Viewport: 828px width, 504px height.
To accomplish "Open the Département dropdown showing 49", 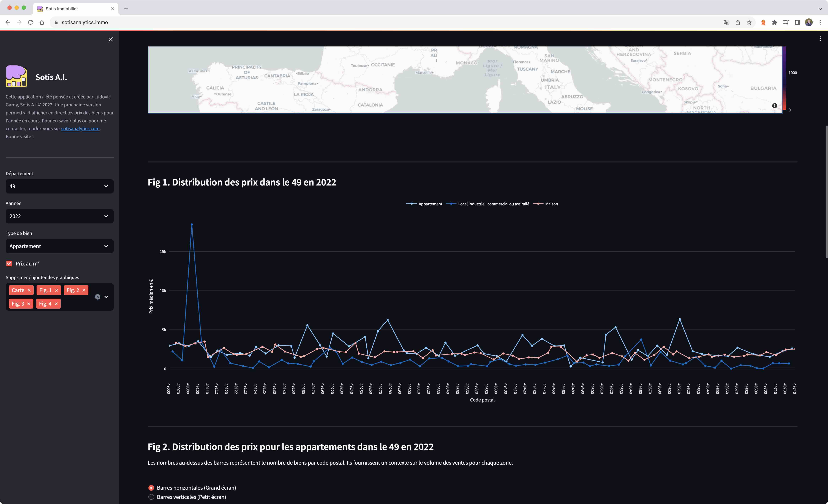I will [59, 186].
